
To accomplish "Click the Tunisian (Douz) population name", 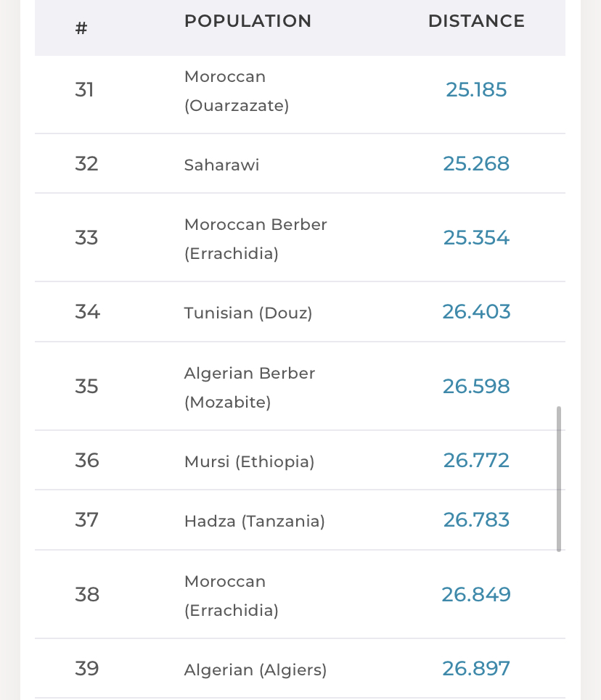I will pos(248,313).
